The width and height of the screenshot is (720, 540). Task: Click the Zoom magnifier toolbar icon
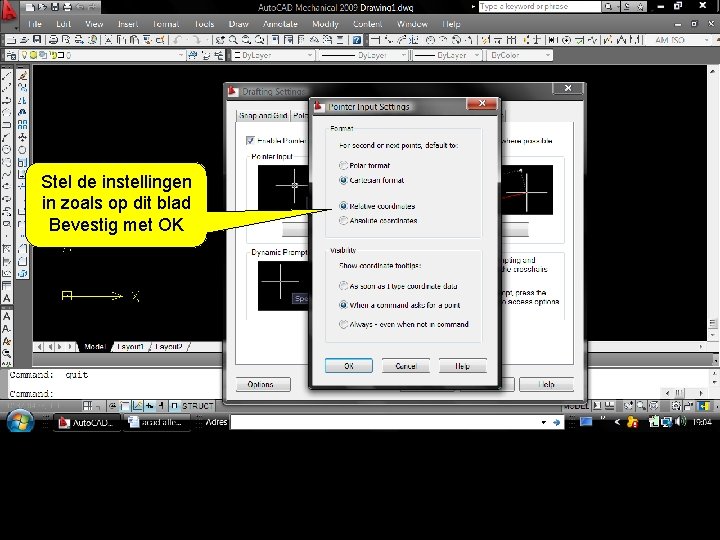pyautogui.click(x=233, y=40)
